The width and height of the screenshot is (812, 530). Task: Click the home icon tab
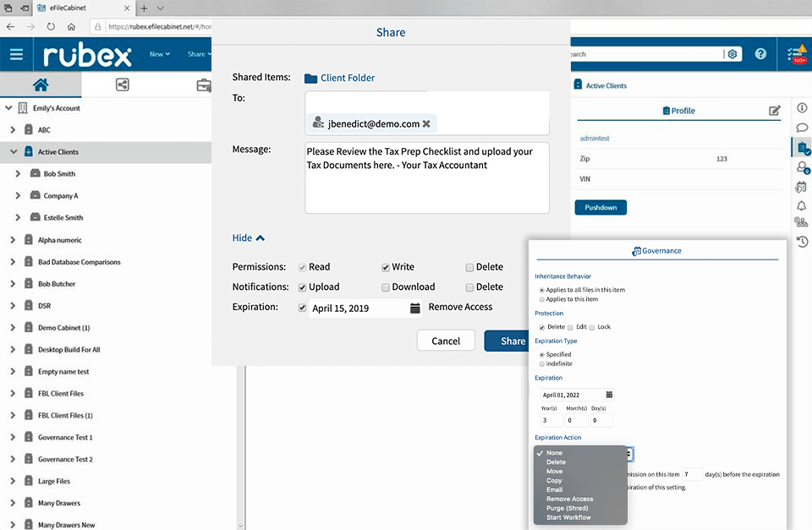40,85
